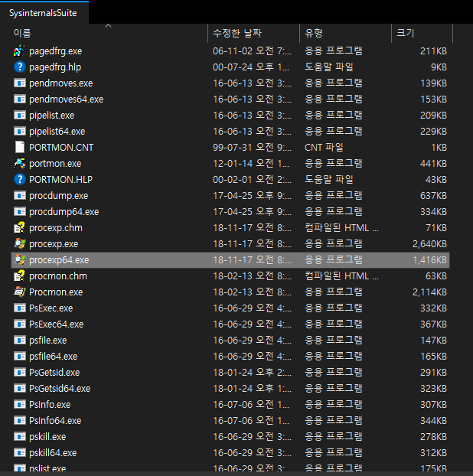Click the procexp64.exe icon
473x476 pixels.
pyautogui.click(x=20, y=260)
